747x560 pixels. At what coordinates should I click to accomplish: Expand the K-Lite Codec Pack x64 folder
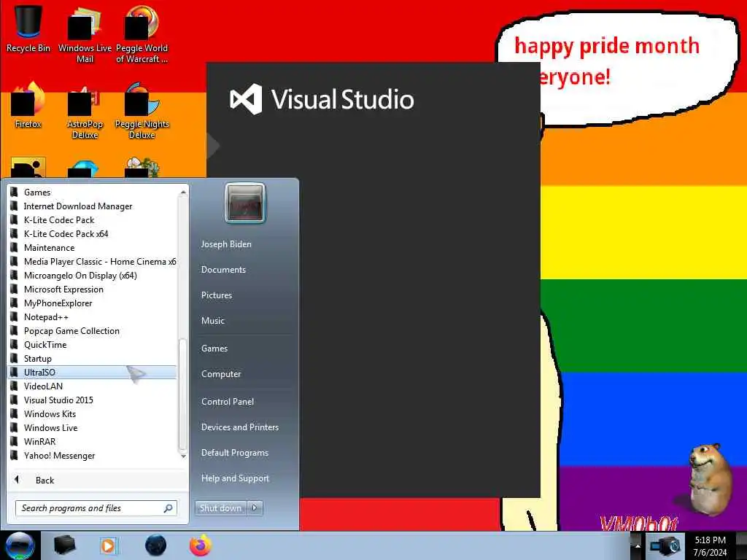pyautogui.click(x=93, y=234)
